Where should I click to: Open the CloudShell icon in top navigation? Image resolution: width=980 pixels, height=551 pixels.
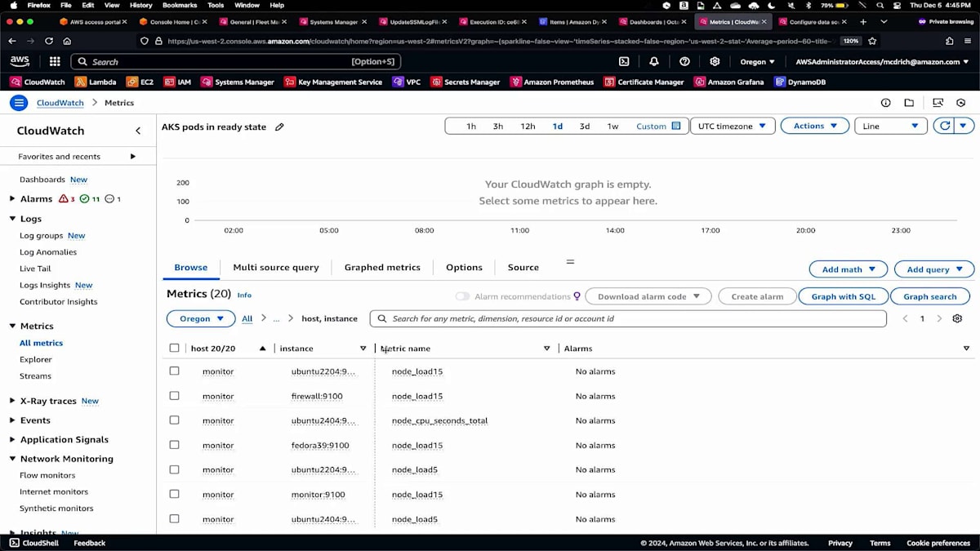click(x=624, y=61)
